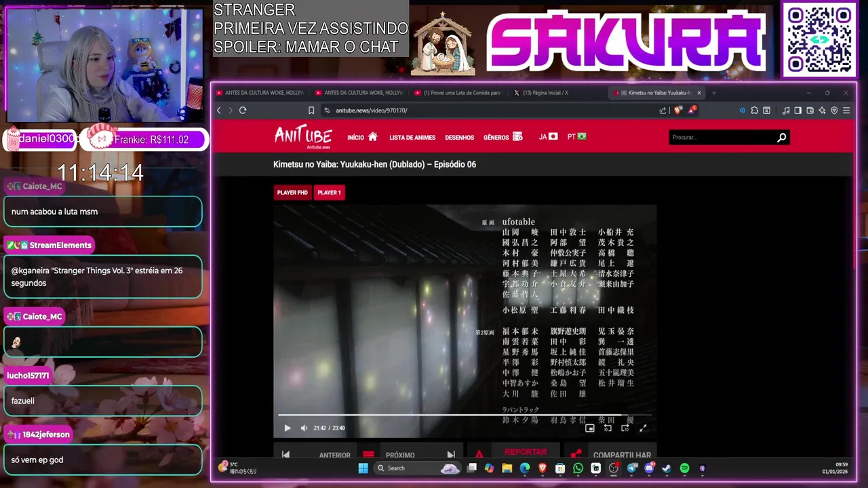Switch to PT Portuguese language
The width and height of the screenshot is (868, 488).
(x=576, y=137)
